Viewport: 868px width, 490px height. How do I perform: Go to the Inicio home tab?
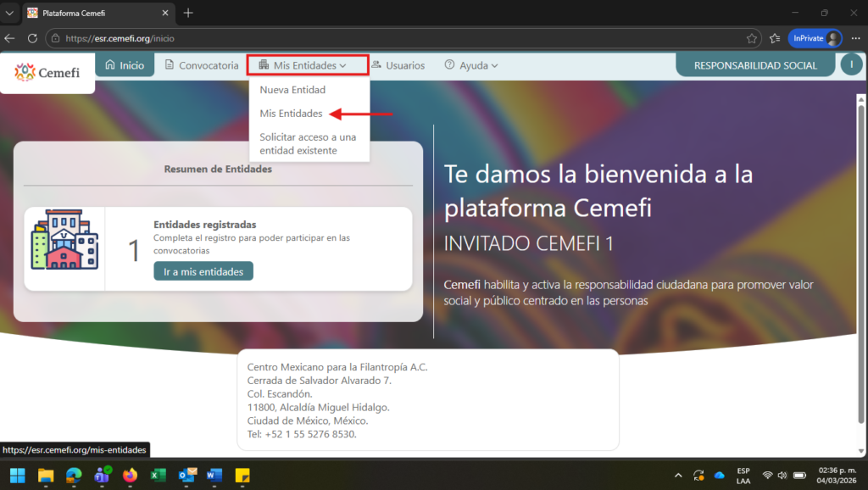pos(124,65)
